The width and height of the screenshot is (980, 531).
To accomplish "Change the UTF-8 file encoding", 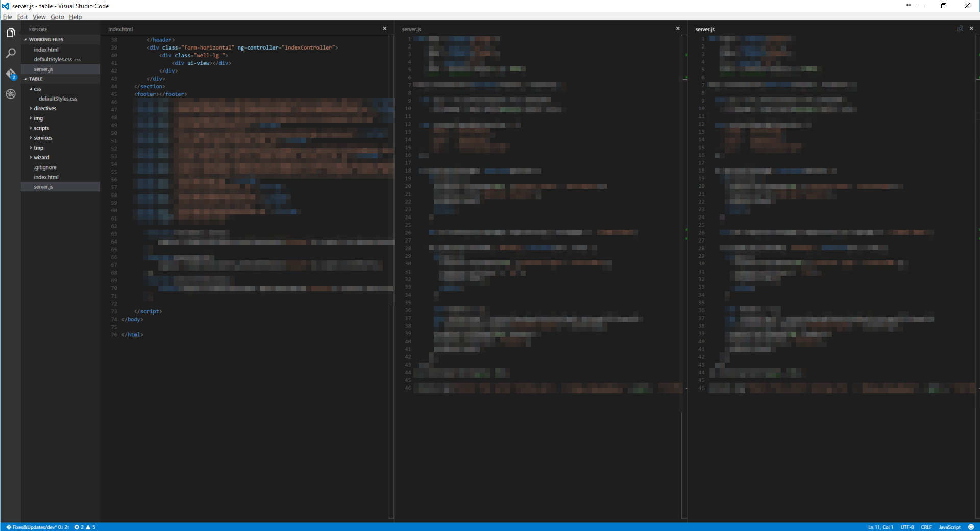I will [x=907, y=527].
